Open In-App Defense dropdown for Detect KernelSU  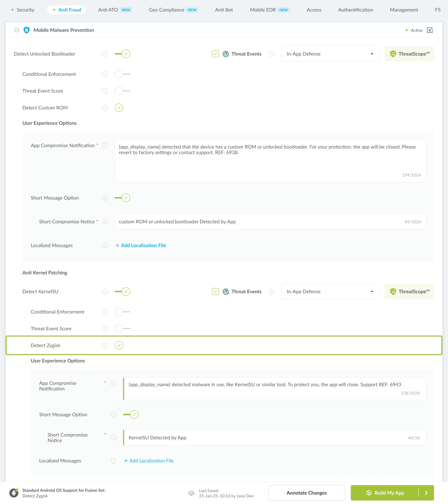pyautogui.click(x=330, y=291)
